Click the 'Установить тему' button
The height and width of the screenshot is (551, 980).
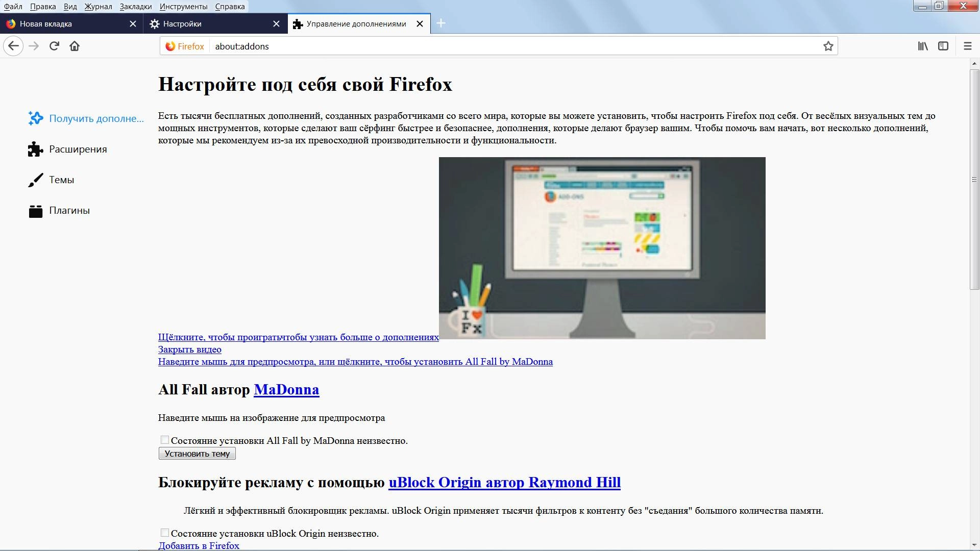coord(197,454)
